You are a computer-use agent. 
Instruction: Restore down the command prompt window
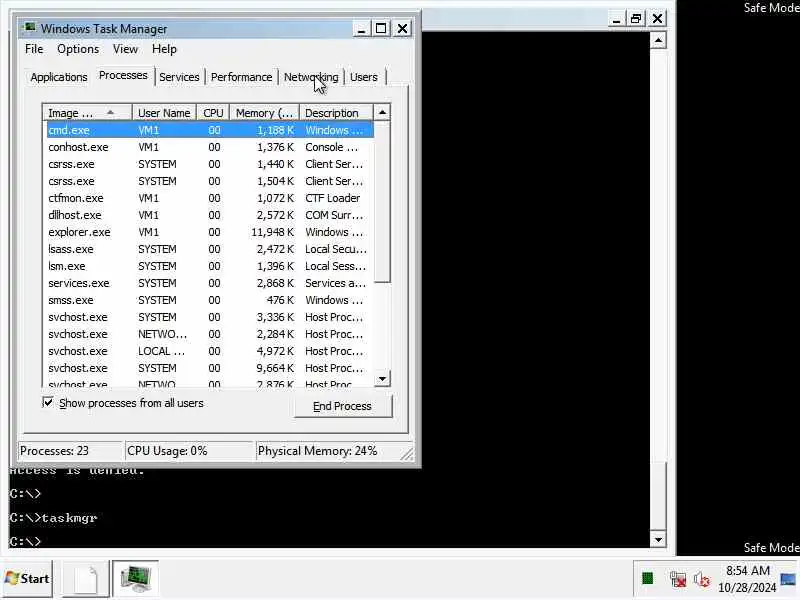point(636,19)
